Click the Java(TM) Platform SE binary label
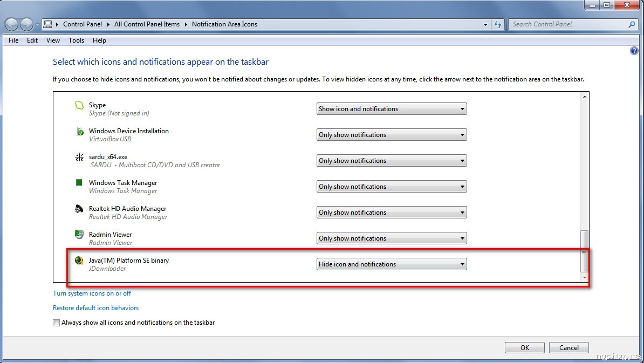Screen dimensions: 644x363 129,261
